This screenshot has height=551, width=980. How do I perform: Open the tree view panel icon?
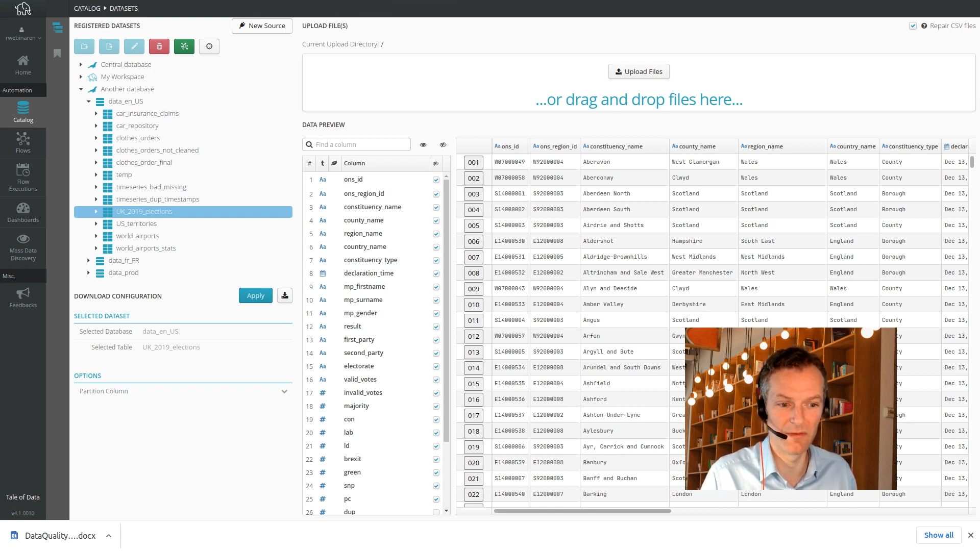click(58, 28)
